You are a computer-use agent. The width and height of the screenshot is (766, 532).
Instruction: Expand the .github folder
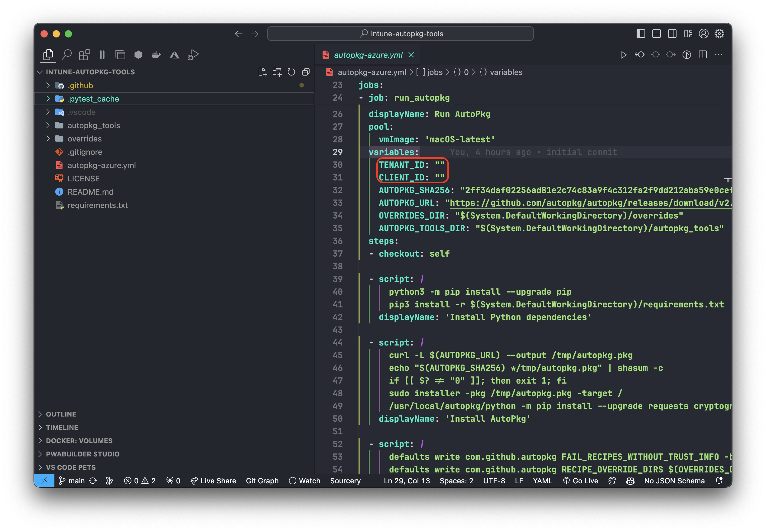(80, 86)
